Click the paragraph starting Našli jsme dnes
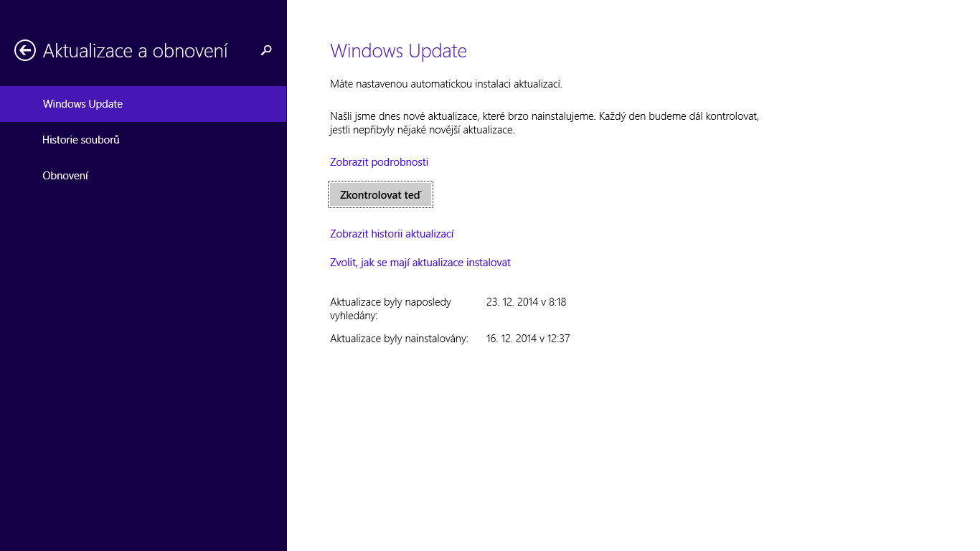The height and width of the screenshot is (551, 980). [x=545, y=123]
